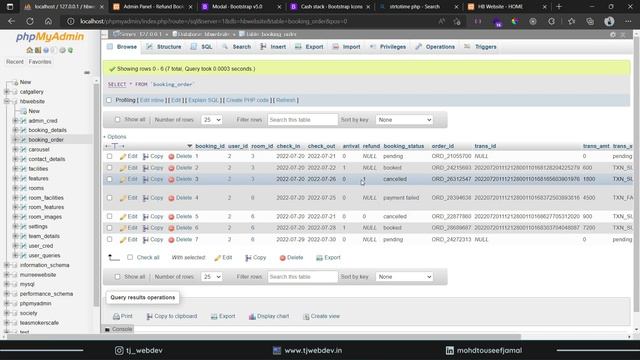Expand the information_schema database node
The image size is (640, 360).
pyautogui.click(x=7, y=265)
